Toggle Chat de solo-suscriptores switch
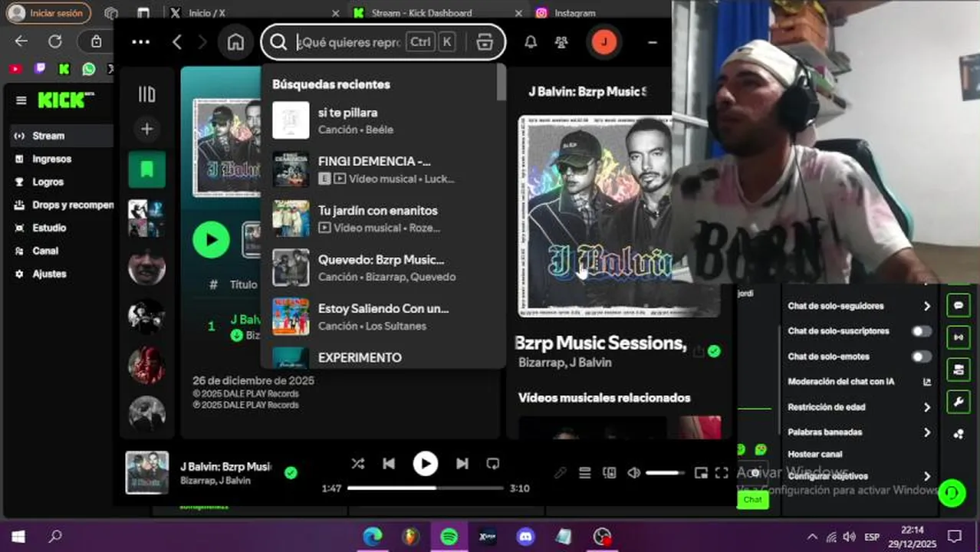 click(921, 331)
